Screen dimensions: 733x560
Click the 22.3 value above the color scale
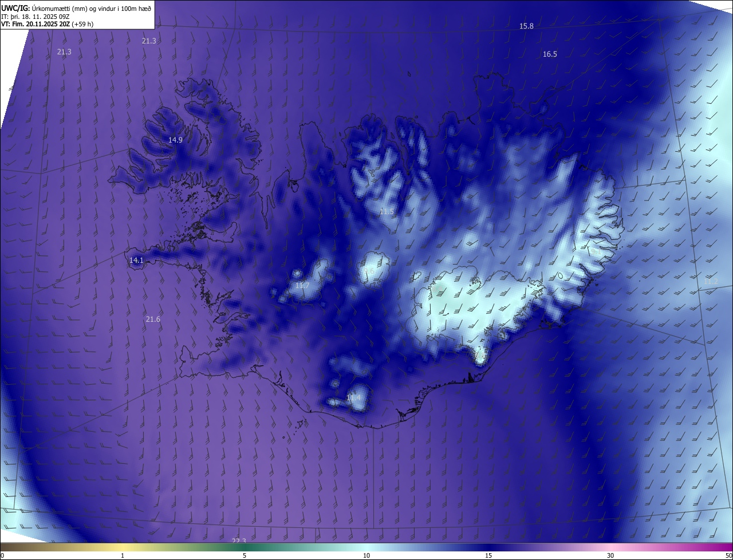point(239,541)
